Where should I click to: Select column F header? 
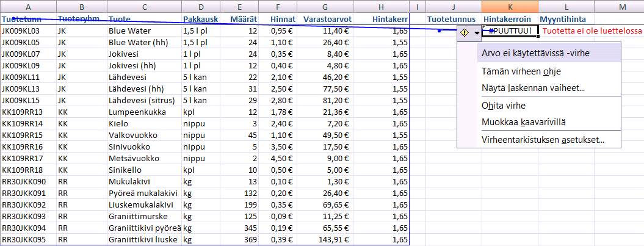click(x=278, y=7)
